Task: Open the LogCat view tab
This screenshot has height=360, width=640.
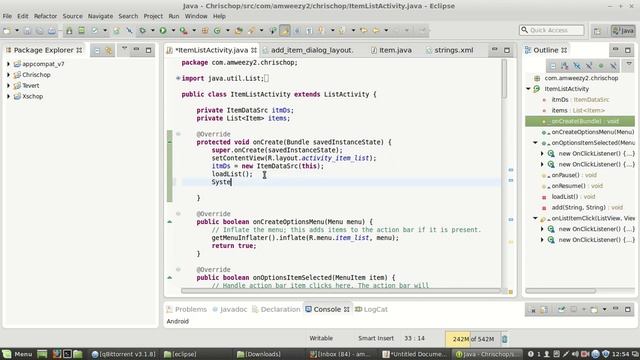Action: coord(371,309)
